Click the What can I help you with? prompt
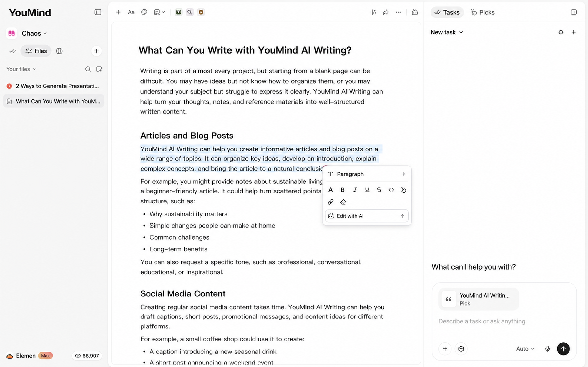Image resolution: width=588 pixels, height=367 pixels. point(473,267)
